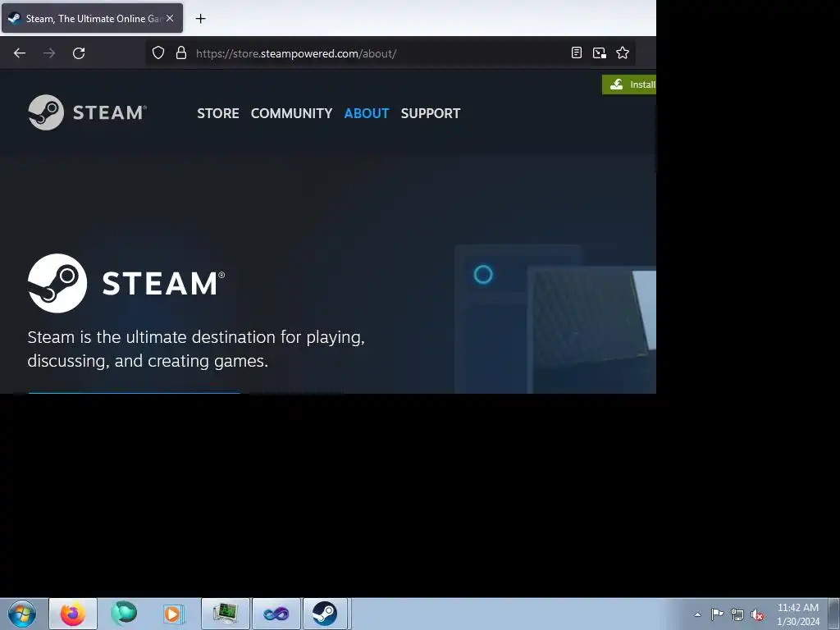Click the Steam tagline text about playing games
Viewport: 840px width, 630px height.
coord(196,349)
